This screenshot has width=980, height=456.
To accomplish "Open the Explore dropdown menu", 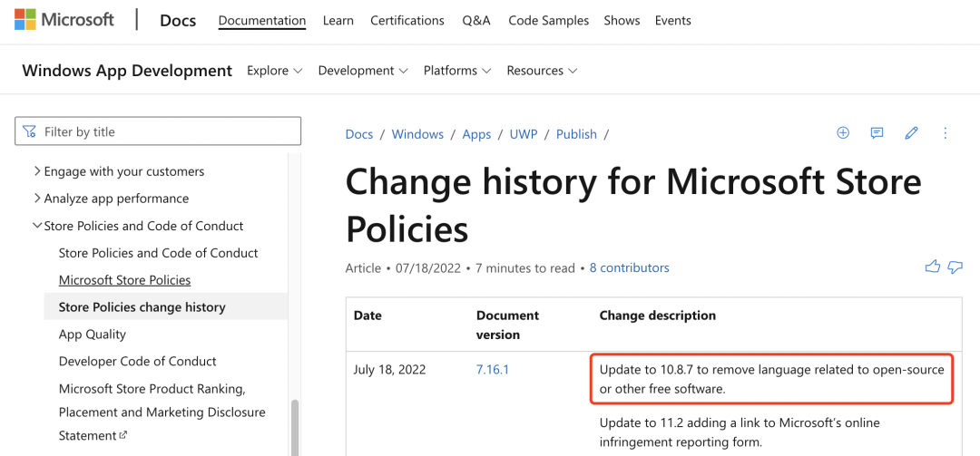I will (275, 71).
